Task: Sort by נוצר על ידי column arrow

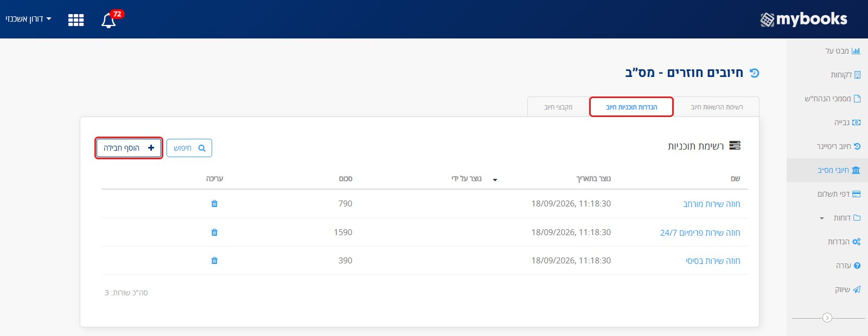Action: tap(495, 180)
